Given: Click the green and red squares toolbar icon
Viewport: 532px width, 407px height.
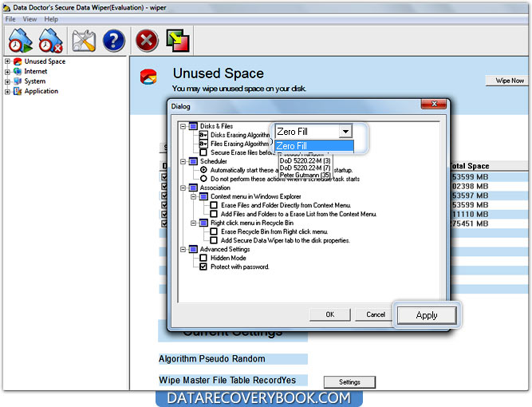Looking at the screenshot, I should (x=177, y=41).
